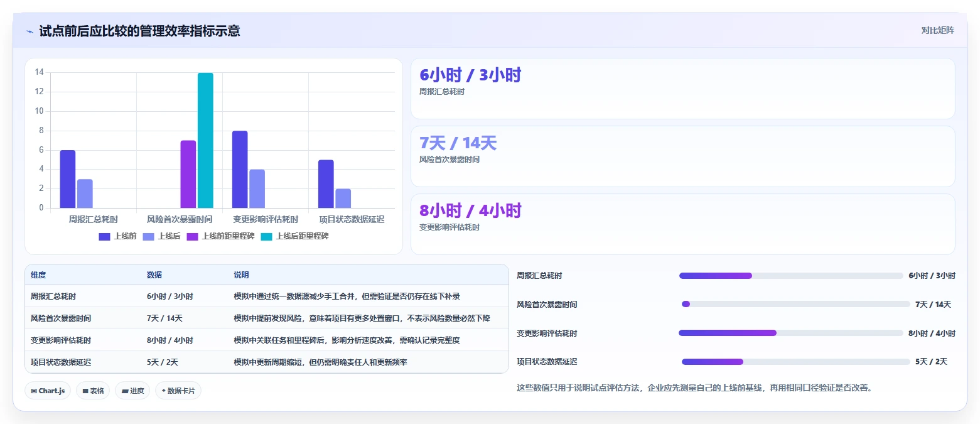Click the Chart.js tag
This screenshot has height=424, width=980.
coord(48,391)
